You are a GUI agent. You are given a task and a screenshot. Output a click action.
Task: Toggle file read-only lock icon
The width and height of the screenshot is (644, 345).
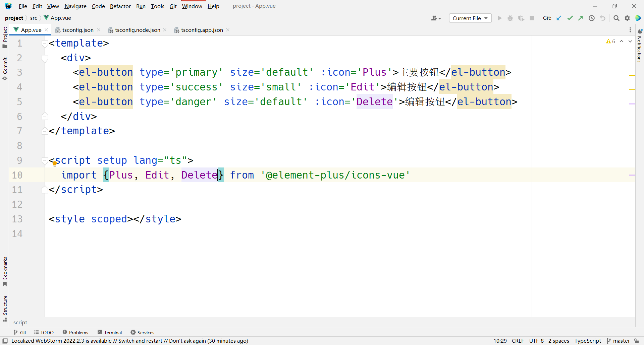[637, 341]
